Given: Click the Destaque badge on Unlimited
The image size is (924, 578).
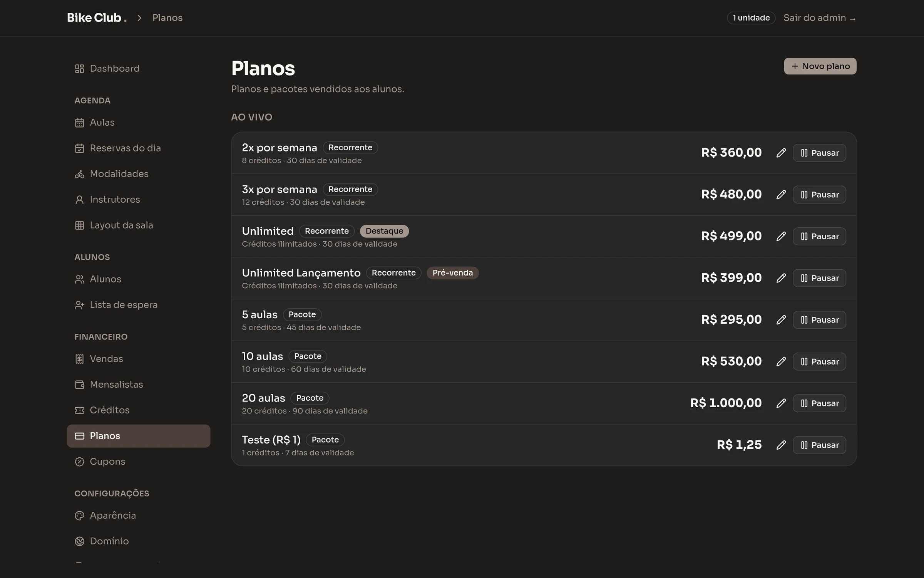Looking at the screenshot, I should click(x=384, y=231).
